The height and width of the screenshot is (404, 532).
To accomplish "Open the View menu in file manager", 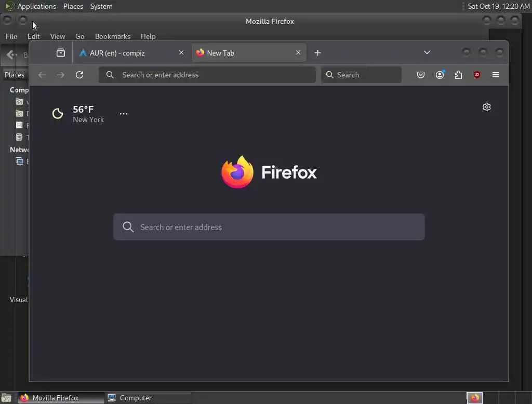I will 58,36.
